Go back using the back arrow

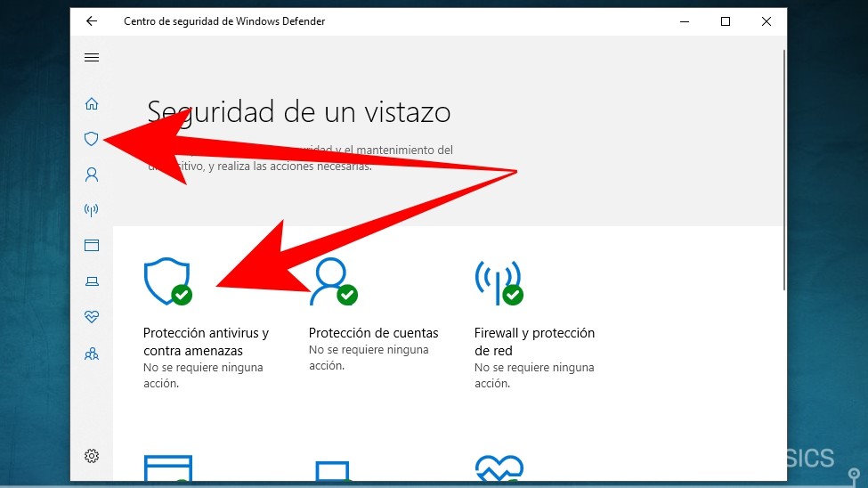coord(92,21)
